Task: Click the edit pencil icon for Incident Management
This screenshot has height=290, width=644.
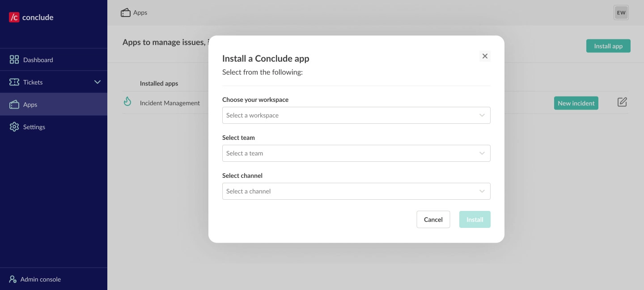Action: [622, 102]
